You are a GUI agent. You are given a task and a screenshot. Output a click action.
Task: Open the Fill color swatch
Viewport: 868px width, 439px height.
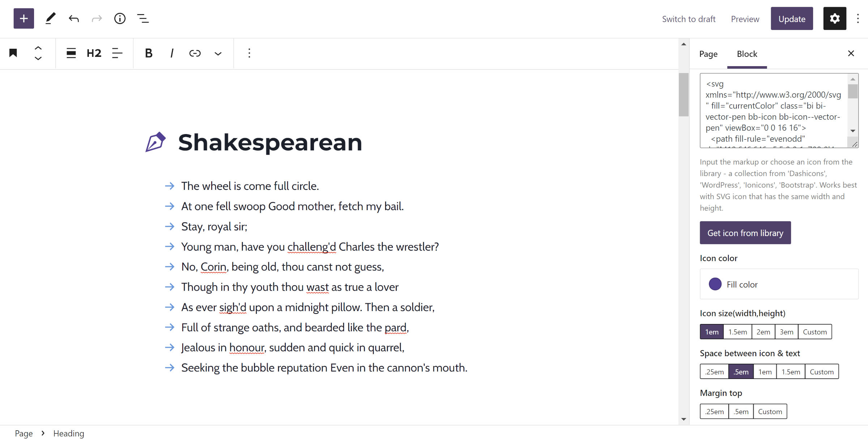click(x=715, y=284)
